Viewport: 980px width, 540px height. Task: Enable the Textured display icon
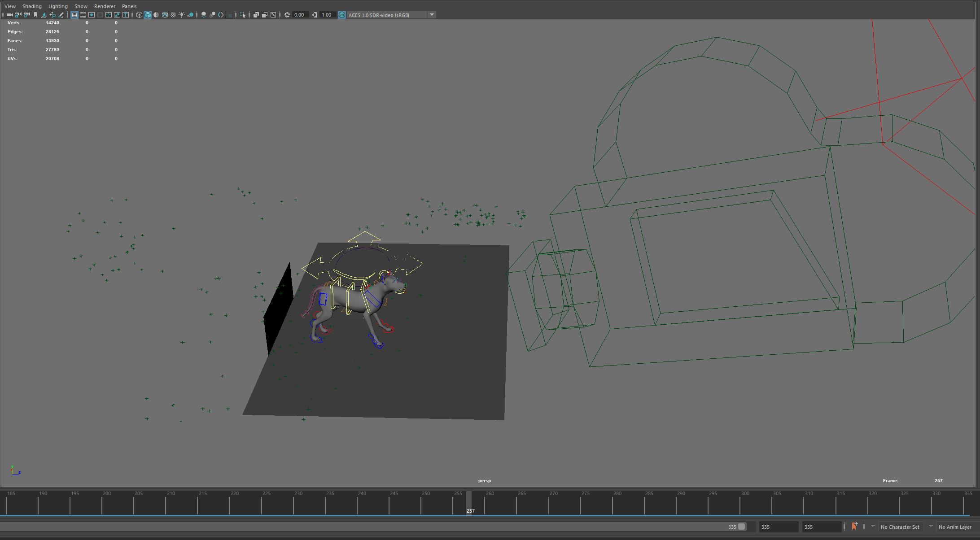tap(173, 15)
